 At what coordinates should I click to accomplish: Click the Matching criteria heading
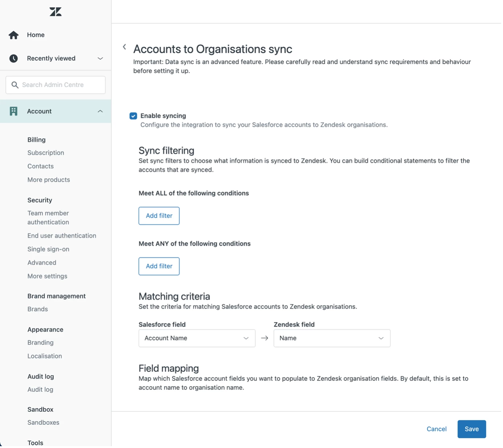(174, 297)
